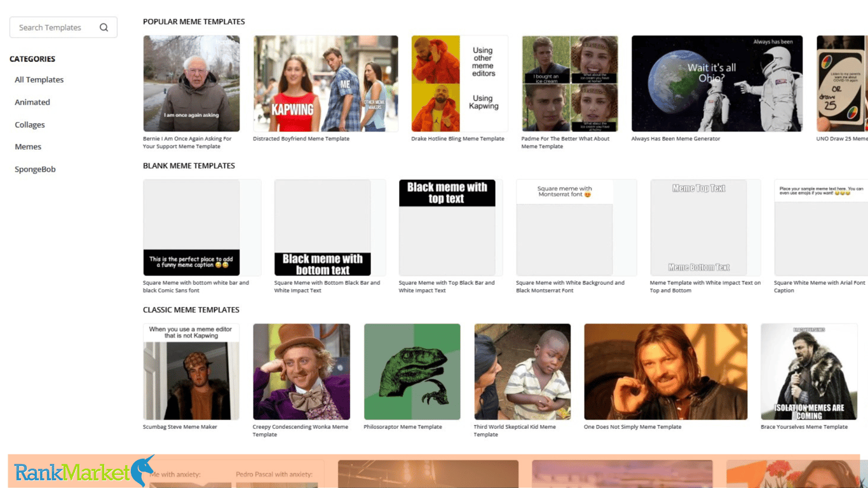The height and width of the screenshot is (488, 868).
Task: Click the POPULAR MEME TEMPLATES heading
Action: coord(194,22)
